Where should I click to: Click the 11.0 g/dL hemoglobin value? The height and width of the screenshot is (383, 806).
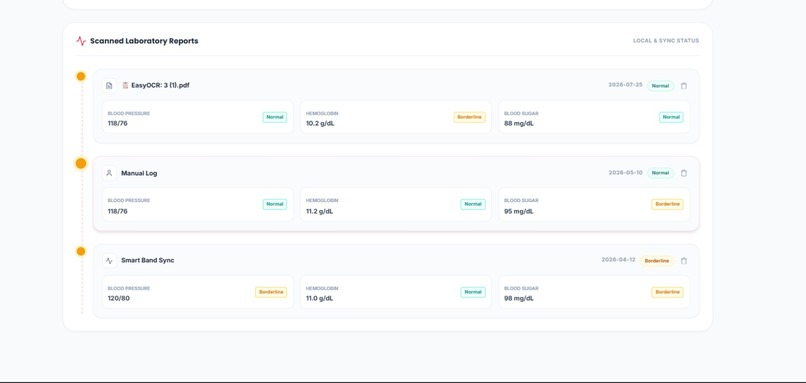click(320, 298)
